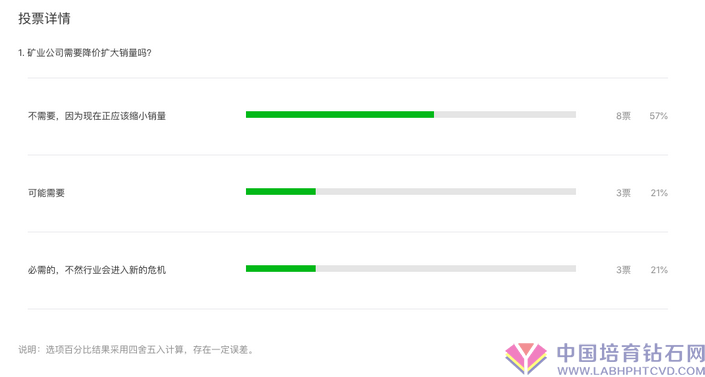
Task: Click the 说明 rounding note text
Action: click(x=136, y=350)
